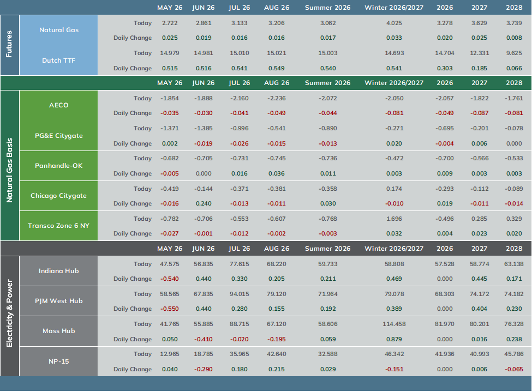Click the PG&E Citygate label
Viewport: 532px width, 392px height.
[x=59, y=136]
